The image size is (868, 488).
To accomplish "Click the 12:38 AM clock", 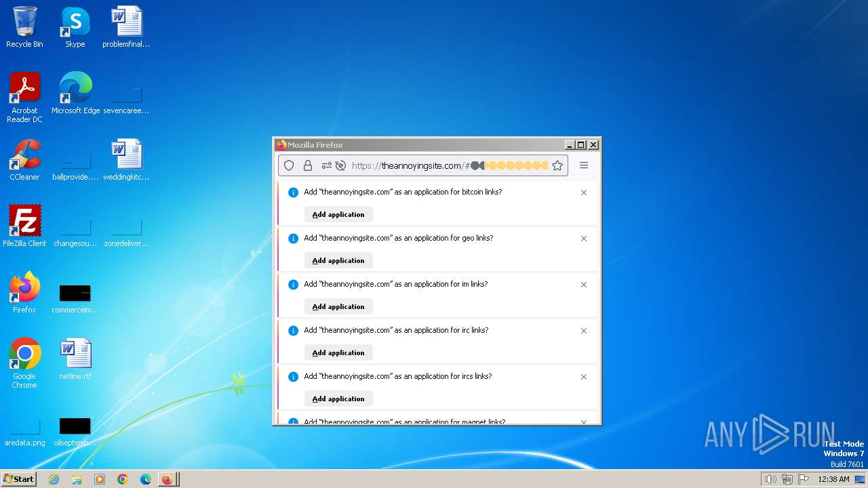I will (833, 479).
